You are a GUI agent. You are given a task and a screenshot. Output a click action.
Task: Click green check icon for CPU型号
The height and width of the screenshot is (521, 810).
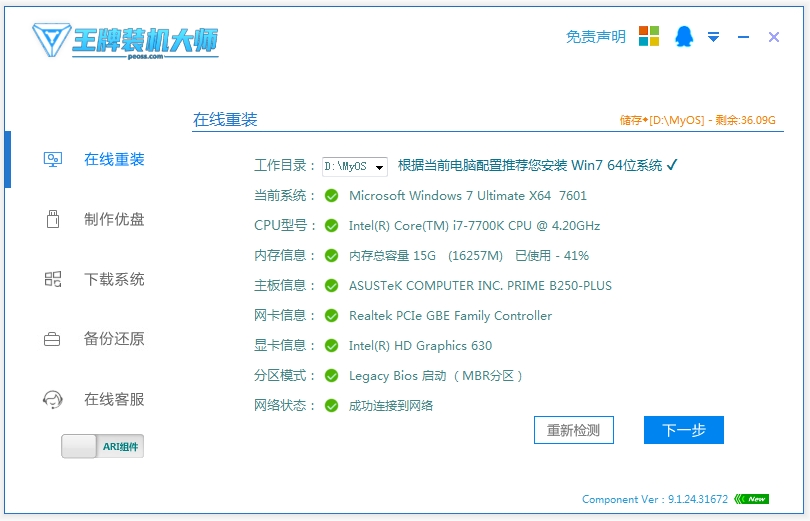332,226
